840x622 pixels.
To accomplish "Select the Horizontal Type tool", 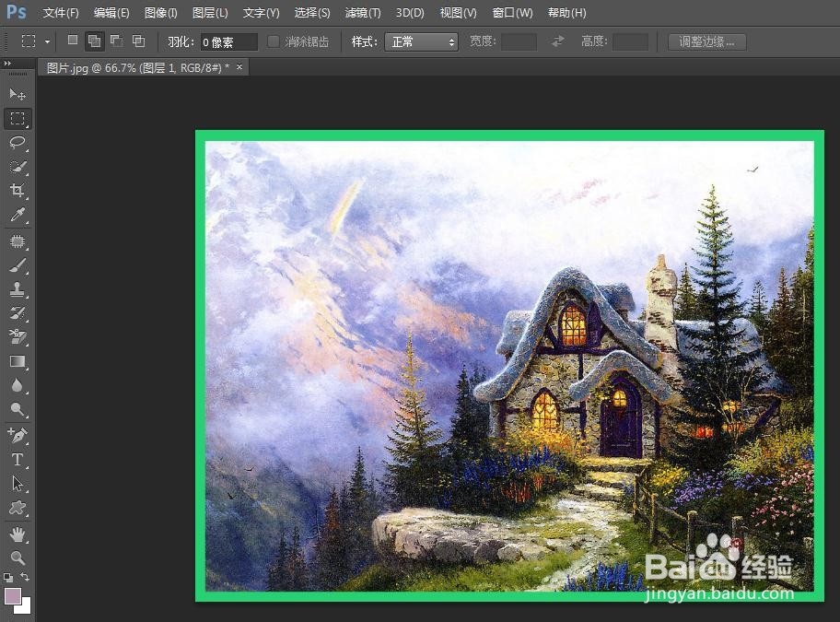I will tap(17, 460).
